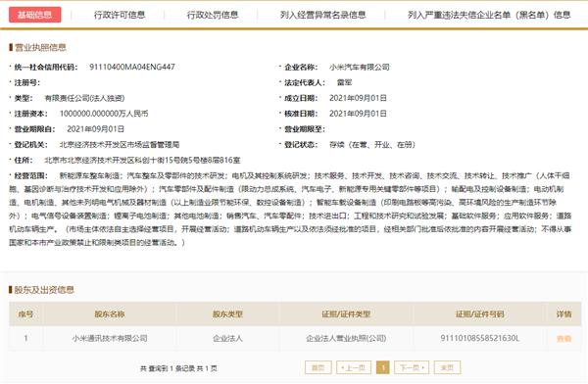The width and height of the screenshot is (588, 384).
Task: Click the 下一页 next page button
Action: click(x=412, y=368)
